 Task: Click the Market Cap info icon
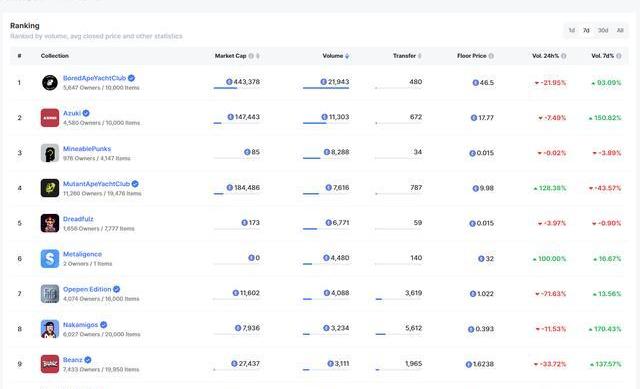pyautogui.click(x=251, y=56)
